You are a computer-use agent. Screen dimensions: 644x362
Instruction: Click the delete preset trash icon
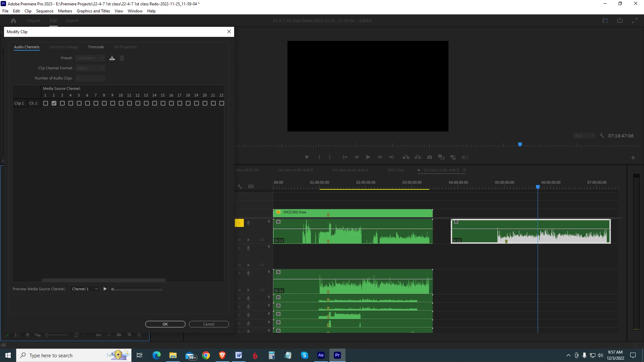click(122, 58)
